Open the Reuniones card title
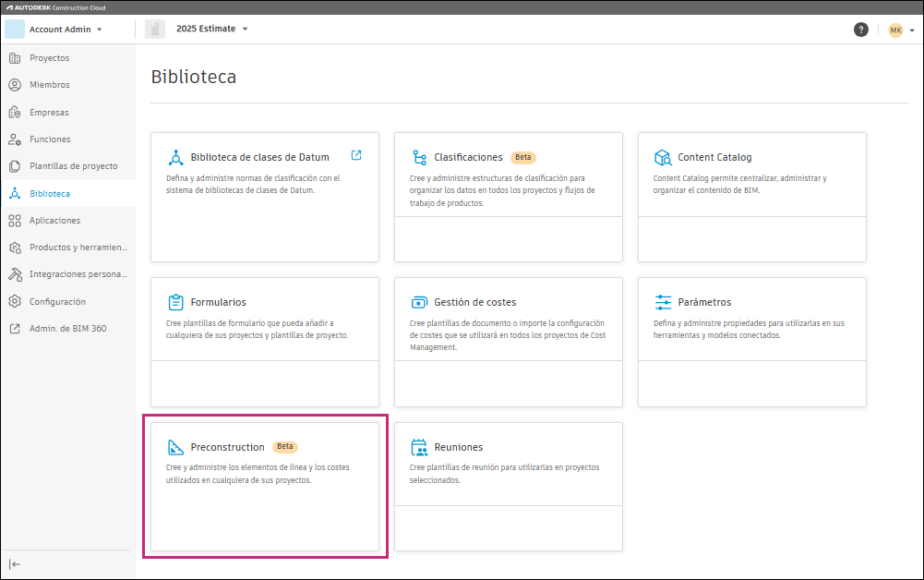 click(459, 447)
